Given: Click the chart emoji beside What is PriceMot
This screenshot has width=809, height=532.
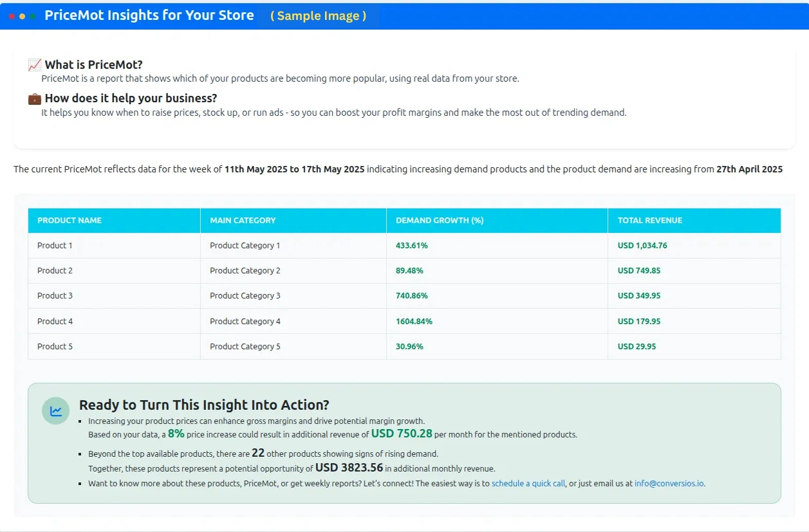Looking at the screenshot, I should click(x=35, y=65).
